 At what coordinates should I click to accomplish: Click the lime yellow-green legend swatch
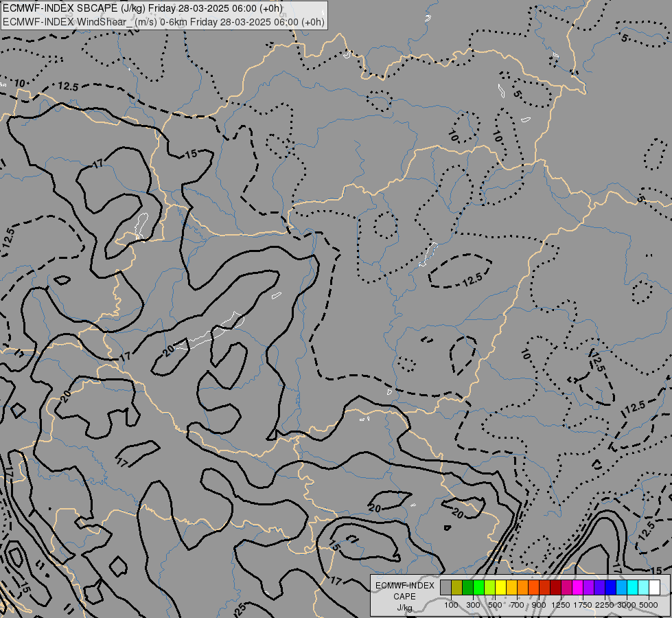[x=490, y=588]
